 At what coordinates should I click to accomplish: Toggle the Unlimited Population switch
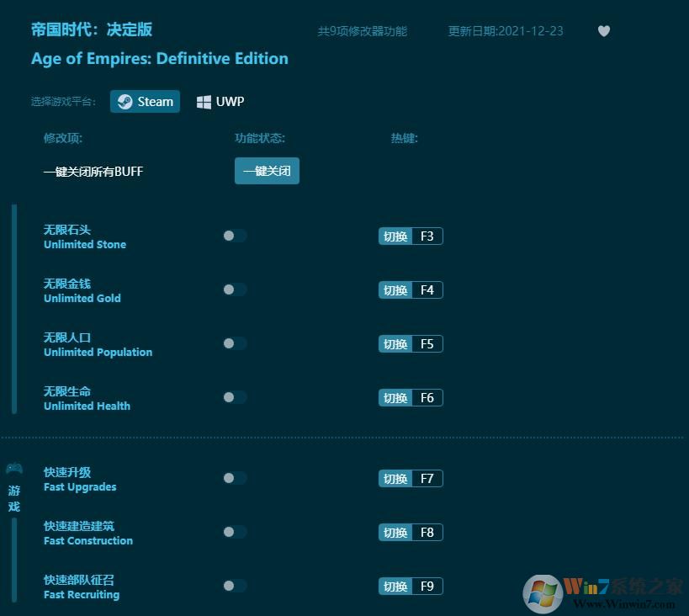(x=235, y=343)
